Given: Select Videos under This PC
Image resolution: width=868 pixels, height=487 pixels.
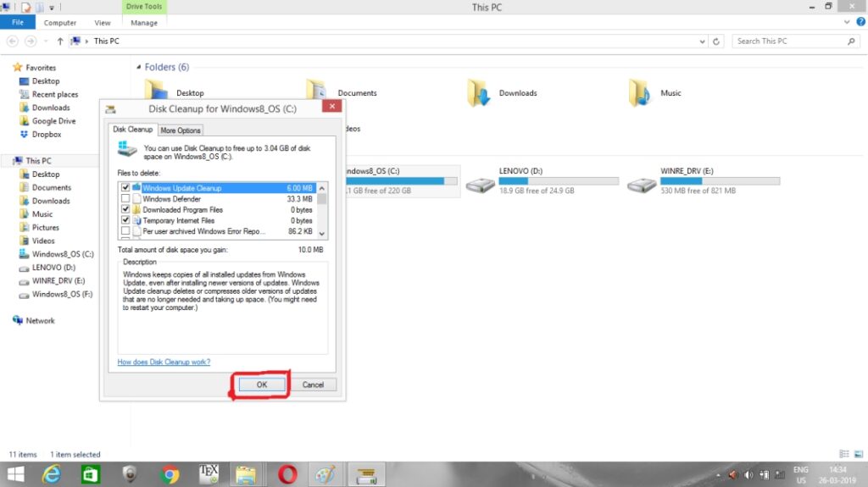Looking at the screenshot, I should pos(43,241).
